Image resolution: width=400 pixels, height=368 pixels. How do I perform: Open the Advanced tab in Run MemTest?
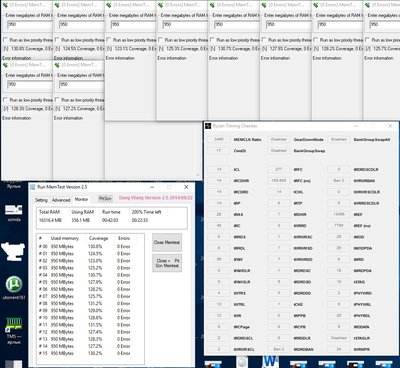coord(61,200)
